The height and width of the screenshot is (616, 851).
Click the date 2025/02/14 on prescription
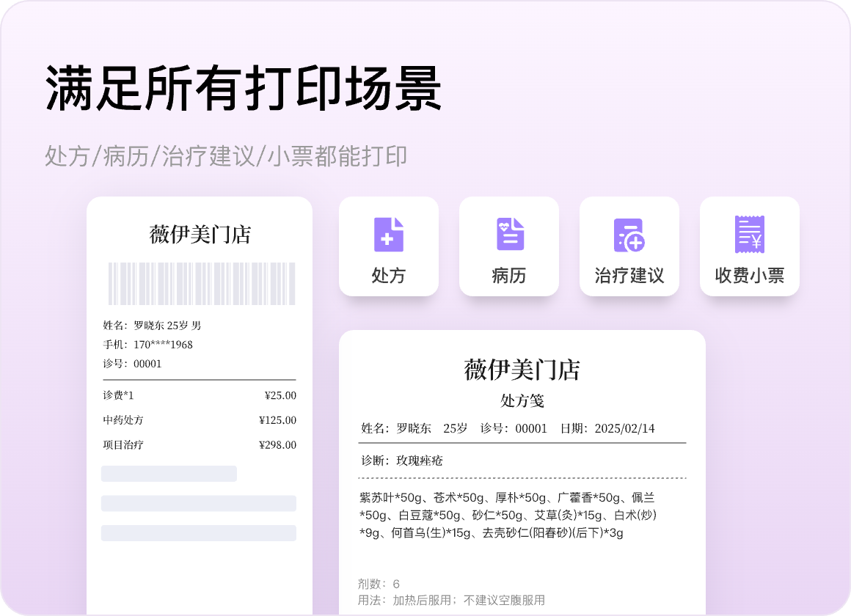tap(624, 428)
